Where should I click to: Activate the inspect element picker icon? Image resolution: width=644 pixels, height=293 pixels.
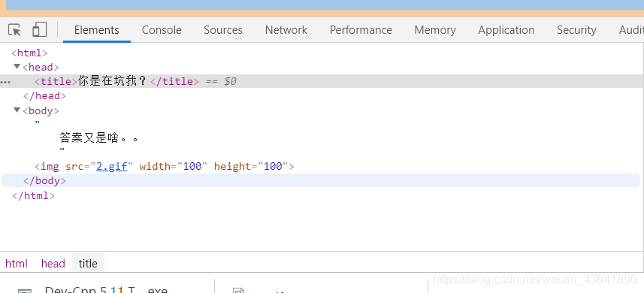[x=14, y=30]
